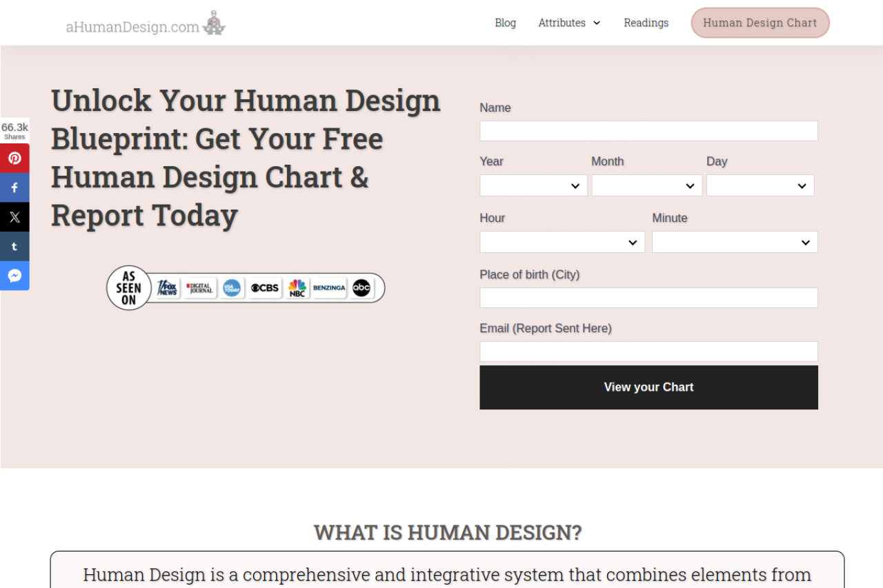
Task: Focus the Place of birth (City) field
Action: coord(648,298)
